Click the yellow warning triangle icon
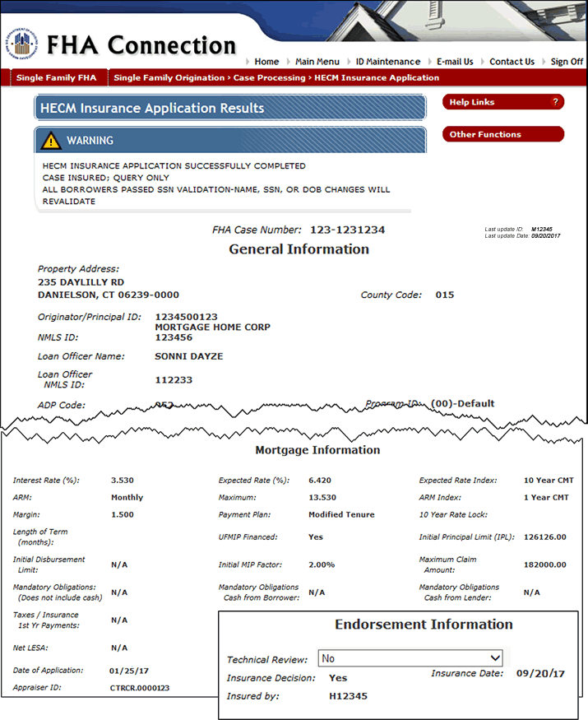The width and height of the screenshot is (588, 720). pyautogui.click(x=50, y=141)
